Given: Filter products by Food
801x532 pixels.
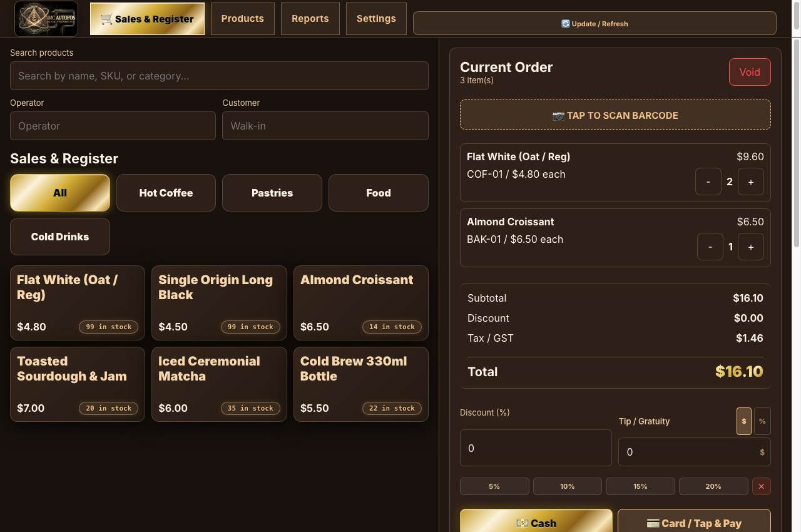Looking at the screenshot, I should tap(379, 193).
